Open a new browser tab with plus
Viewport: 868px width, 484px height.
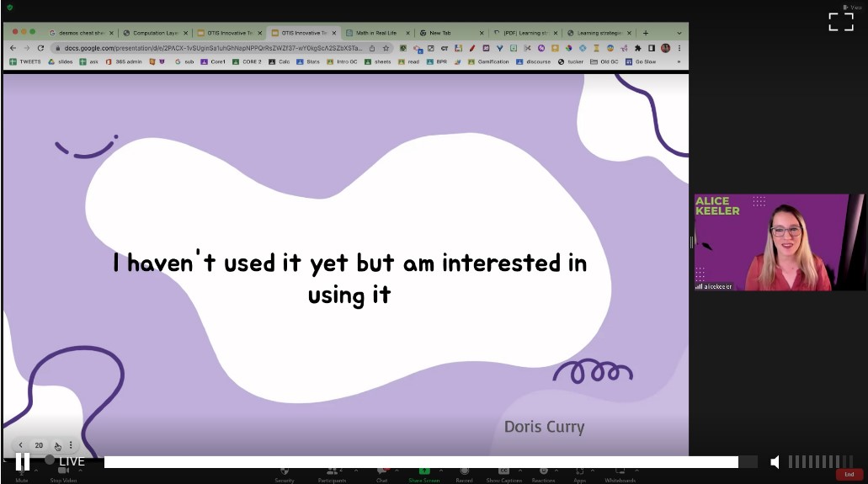[x=646, y=33]
